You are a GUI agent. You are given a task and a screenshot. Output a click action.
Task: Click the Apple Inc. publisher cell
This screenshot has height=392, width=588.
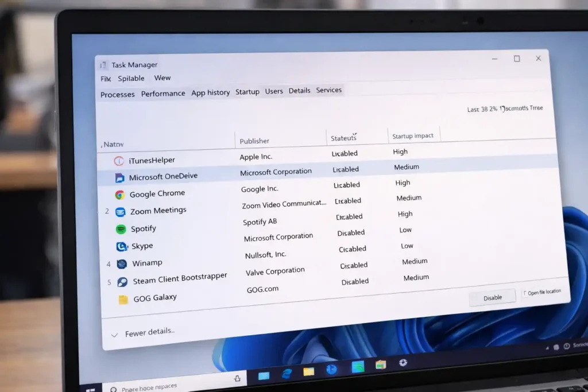point(256,157)
